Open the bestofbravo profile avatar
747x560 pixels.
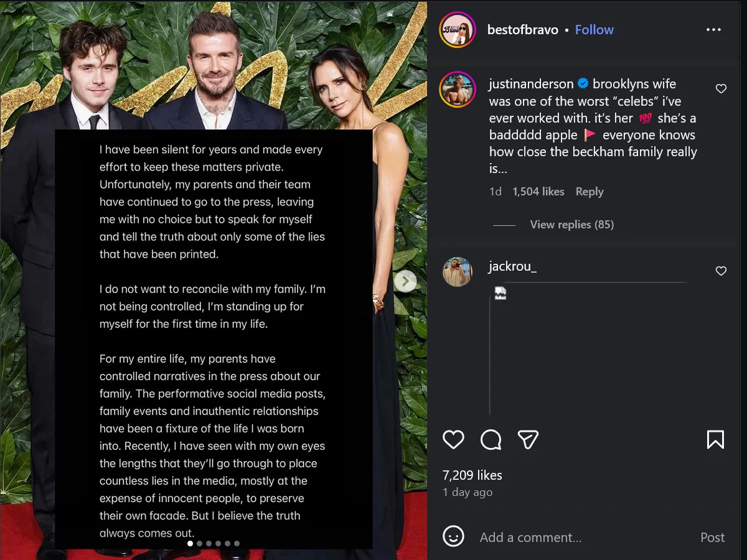pos(458,29)
